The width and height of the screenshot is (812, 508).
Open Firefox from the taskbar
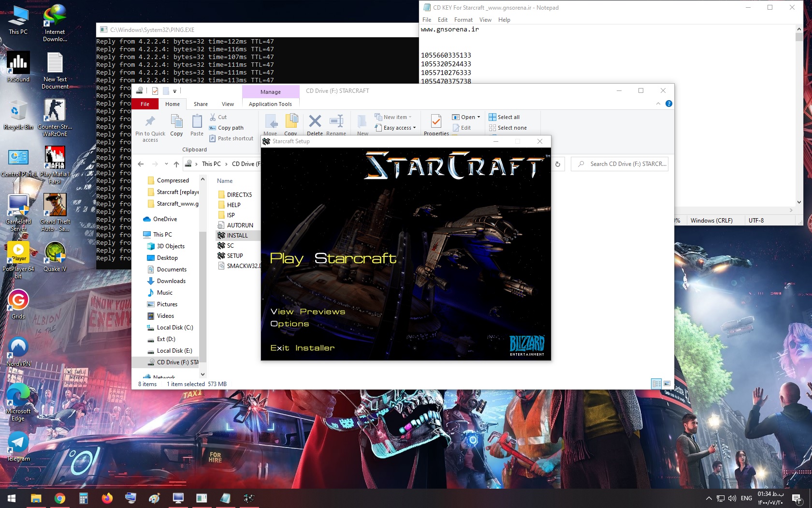[107, 498]
